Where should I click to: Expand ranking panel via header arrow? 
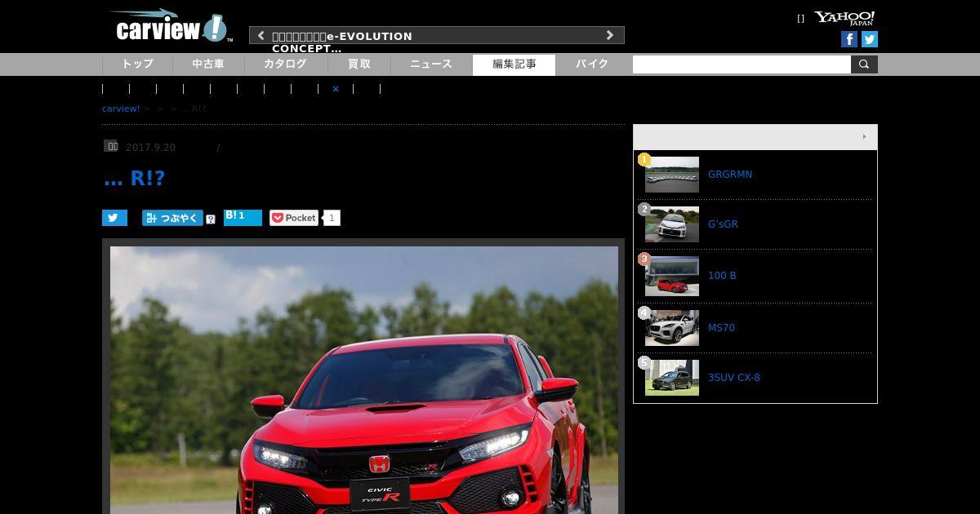click(x=864, y=137)
